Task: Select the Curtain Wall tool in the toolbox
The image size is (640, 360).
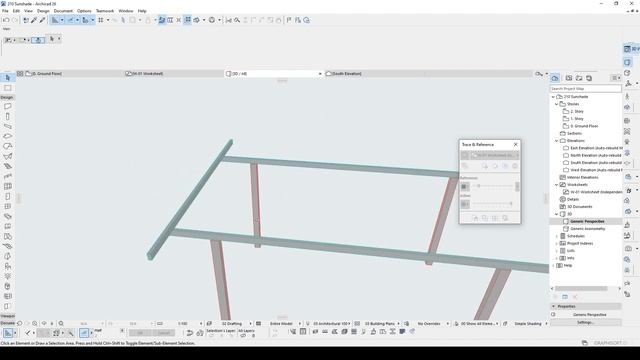Action: pos(7,186)
